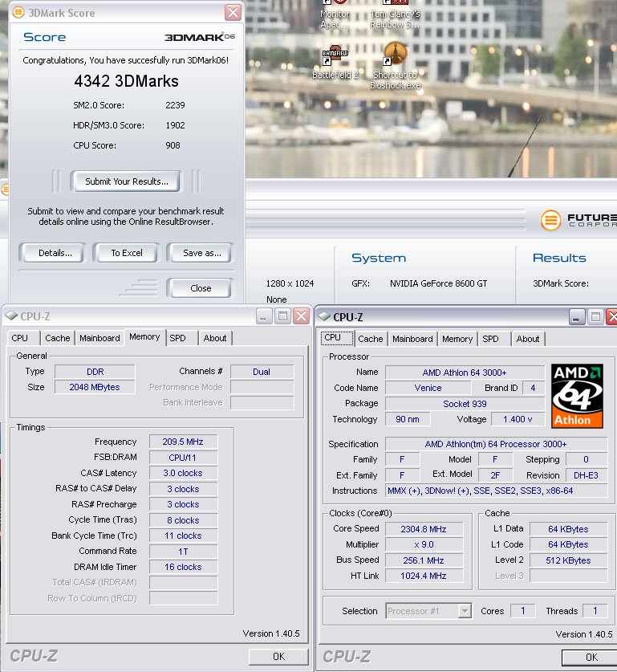617x672 pixels.
Task: Click the AMD Athlon 64 logo
Action: [577, 396]
